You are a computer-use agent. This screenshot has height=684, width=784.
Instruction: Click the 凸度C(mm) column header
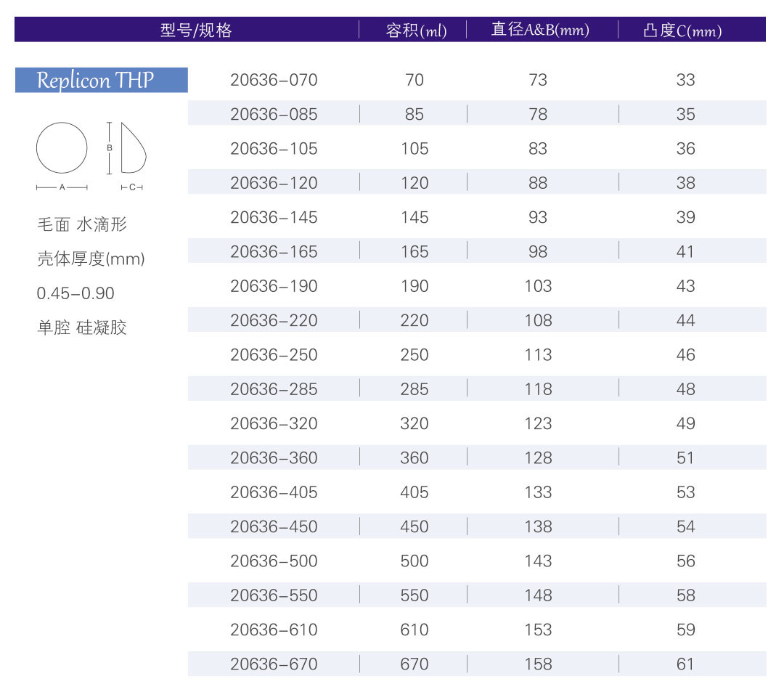tap(682, 30)
